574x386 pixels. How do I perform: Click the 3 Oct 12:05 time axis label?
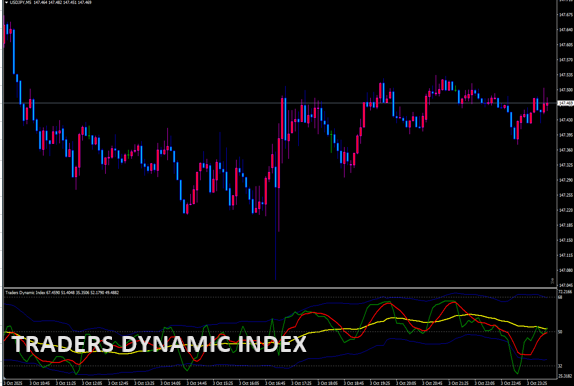pyautogui.click(x=92, y=383)
